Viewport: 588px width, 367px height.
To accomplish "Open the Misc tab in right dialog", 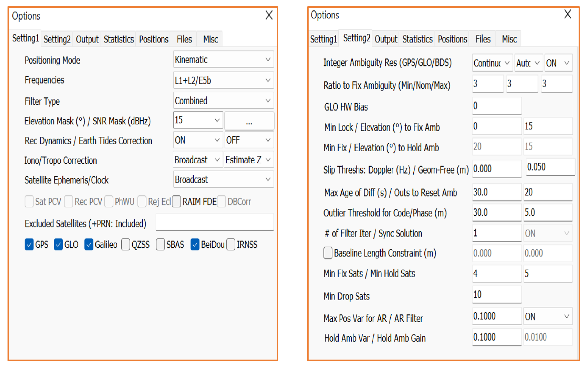I will [x=509, y=39].
